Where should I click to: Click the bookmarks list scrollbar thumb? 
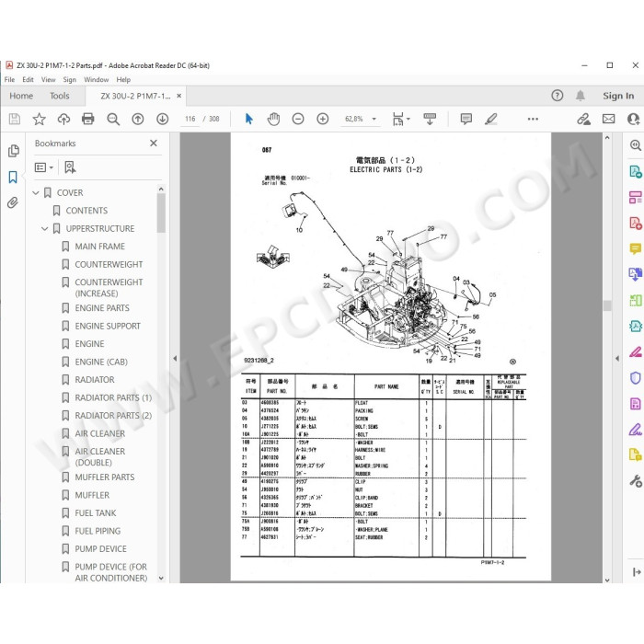[x=161, y=213]
